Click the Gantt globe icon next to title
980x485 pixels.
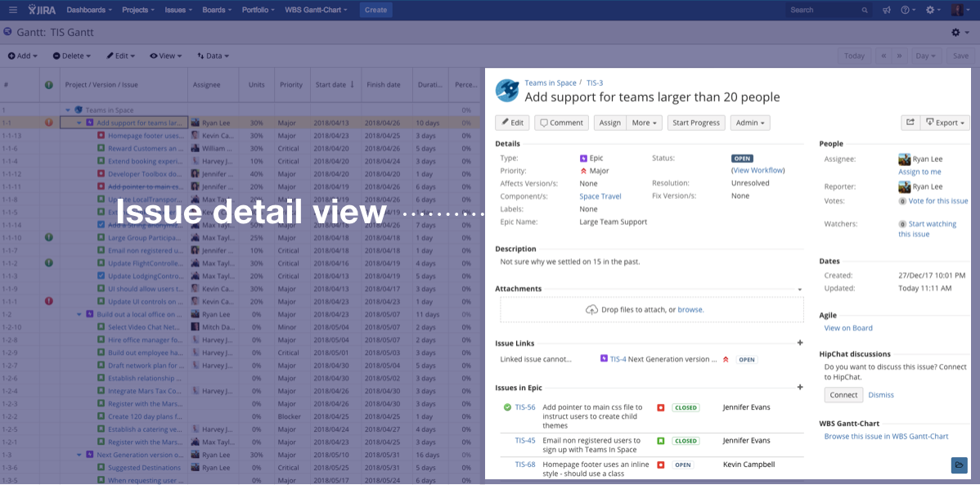[x=7, y=32]
